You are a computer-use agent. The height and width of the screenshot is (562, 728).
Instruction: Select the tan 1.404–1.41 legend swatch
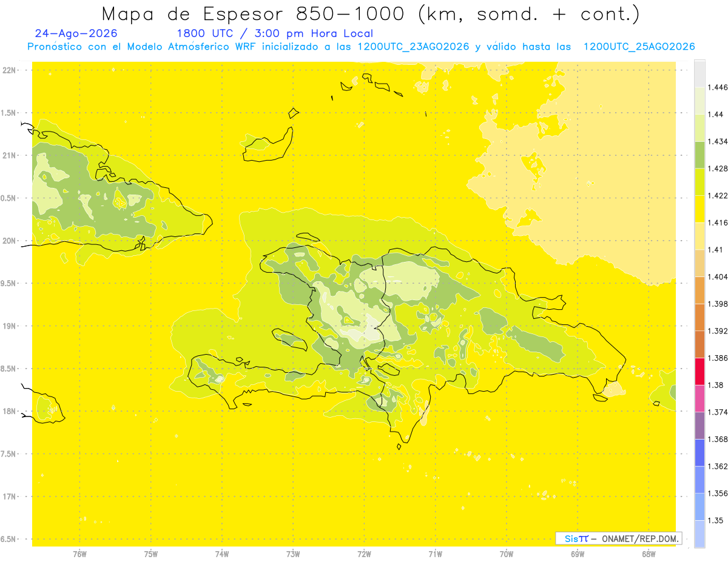(699, 263)
